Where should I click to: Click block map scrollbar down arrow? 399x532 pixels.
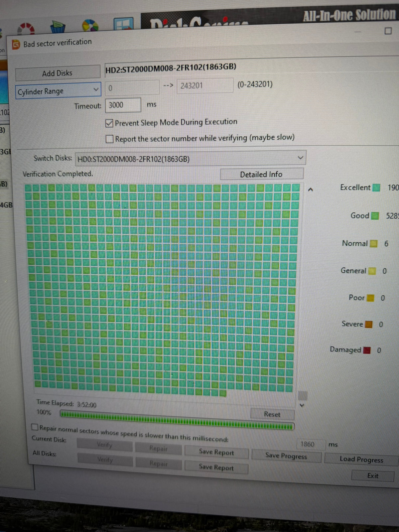(302, 405)
